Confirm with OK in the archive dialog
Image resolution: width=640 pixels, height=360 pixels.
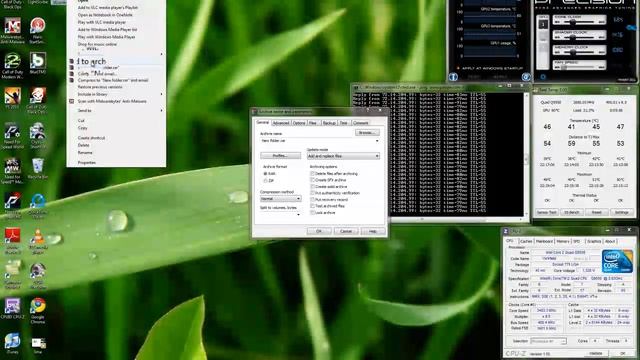coord(319,231)
